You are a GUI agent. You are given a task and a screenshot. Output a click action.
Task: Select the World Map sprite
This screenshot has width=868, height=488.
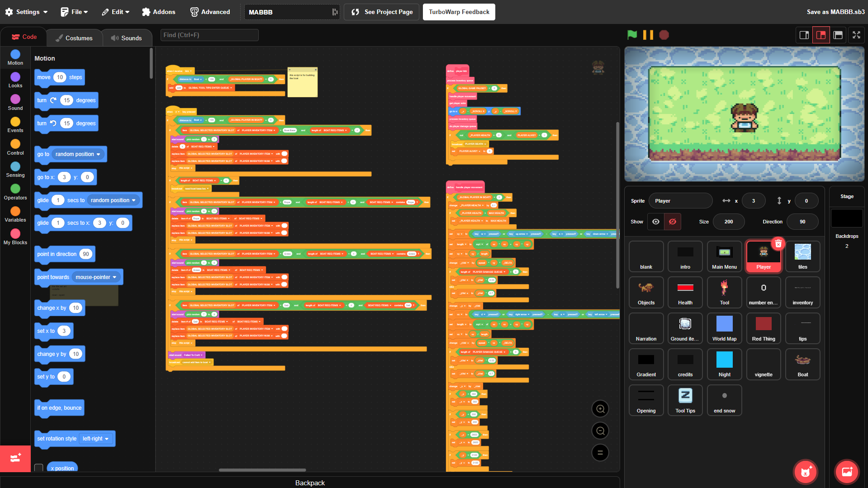[x=724, y=328]
